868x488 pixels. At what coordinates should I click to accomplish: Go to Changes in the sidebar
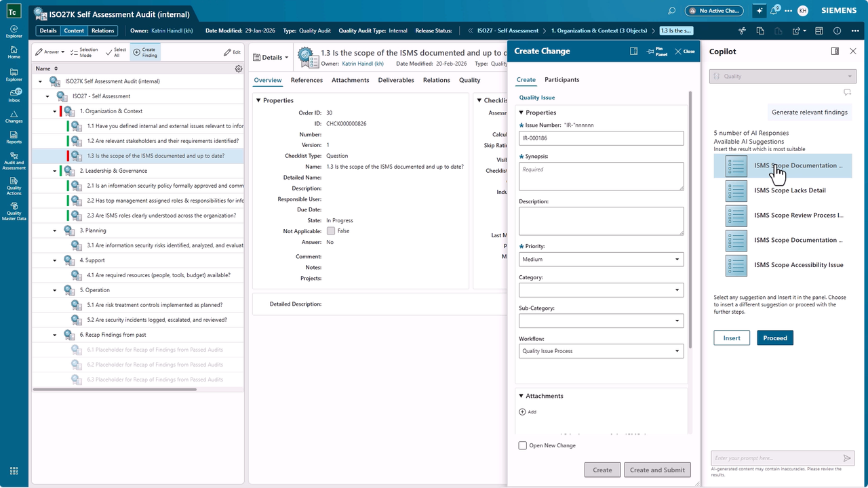point(14,117)
